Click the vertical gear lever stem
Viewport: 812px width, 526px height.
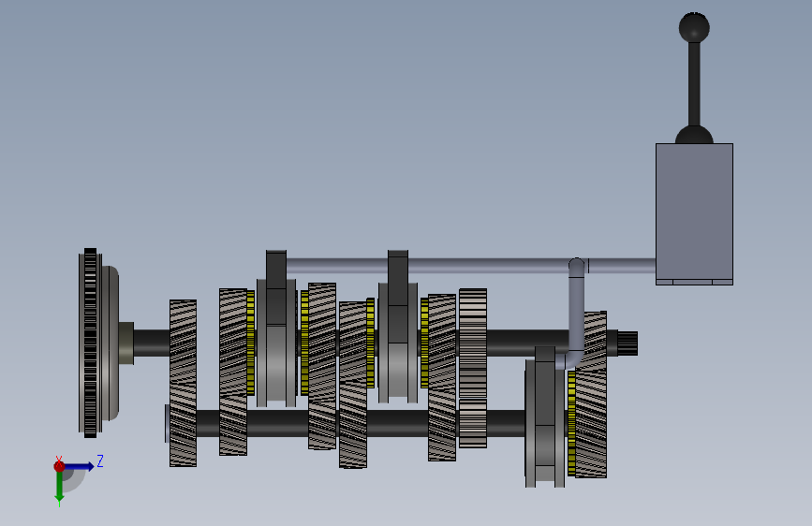point(694,84)
